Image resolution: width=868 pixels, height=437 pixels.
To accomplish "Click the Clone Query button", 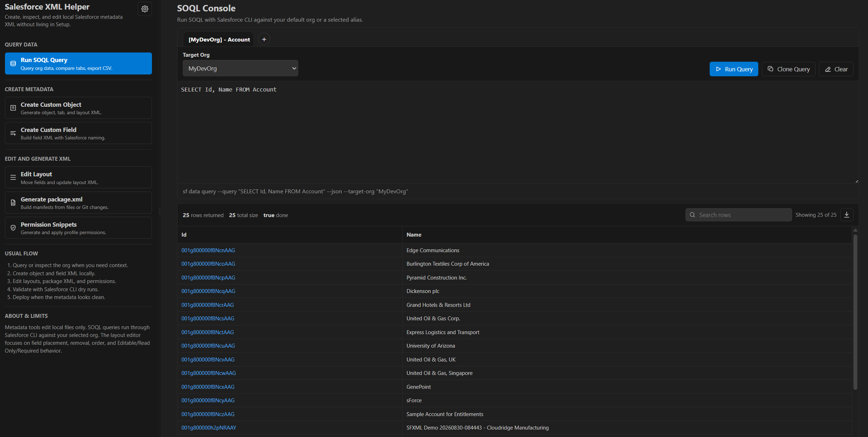I will [x=789, y=69].
